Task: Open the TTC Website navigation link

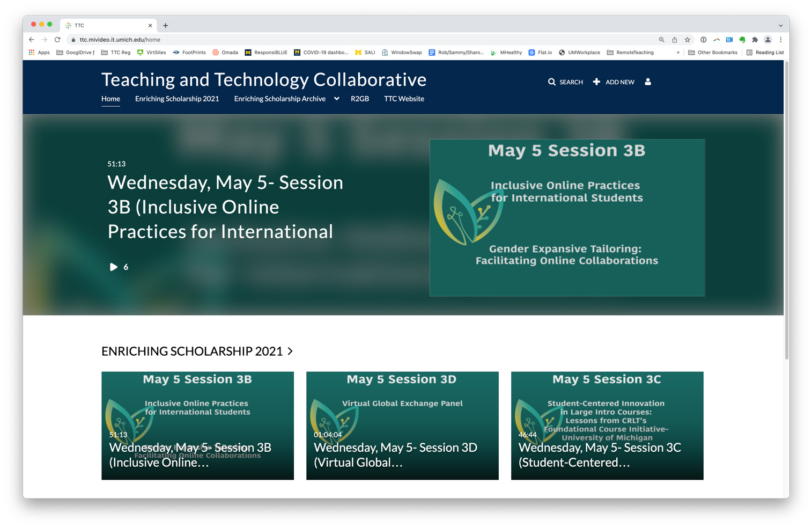Action: click(x=404, y=99)
